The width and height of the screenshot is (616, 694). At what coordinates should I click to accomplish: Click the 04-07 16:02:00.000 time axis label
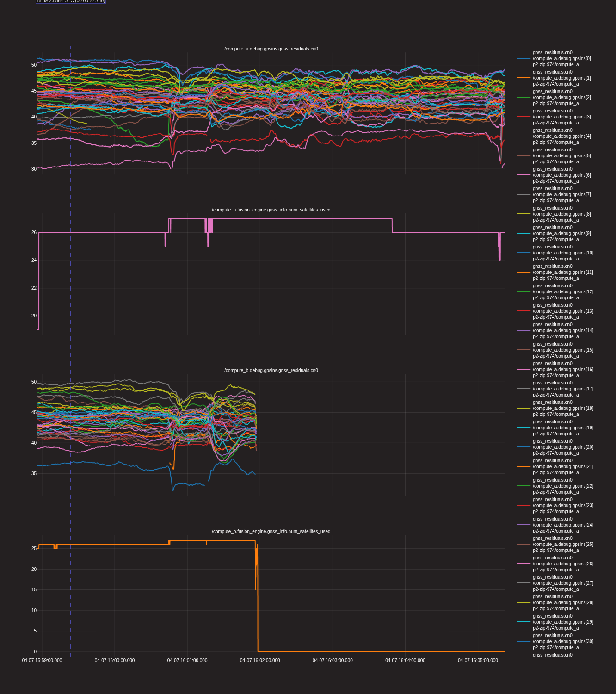tap(260, 661)
